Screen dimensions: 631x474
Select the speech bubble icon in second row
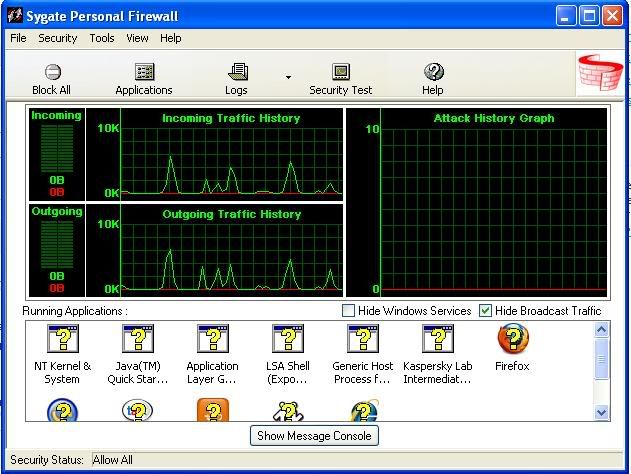[138, 410]
